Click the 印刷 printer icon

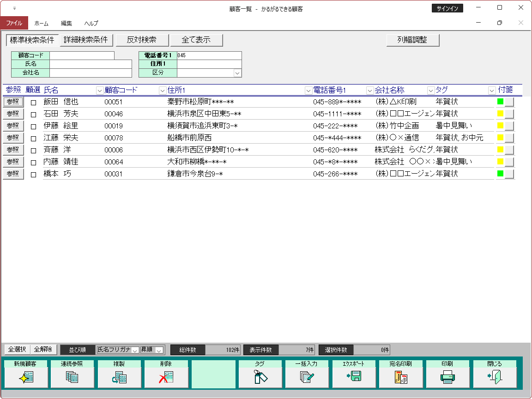[x=448, y=377]
